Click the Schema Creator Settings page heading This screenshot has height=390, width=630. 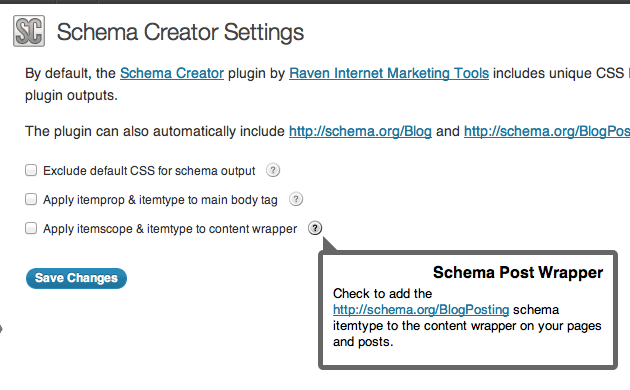coord(180,32)
